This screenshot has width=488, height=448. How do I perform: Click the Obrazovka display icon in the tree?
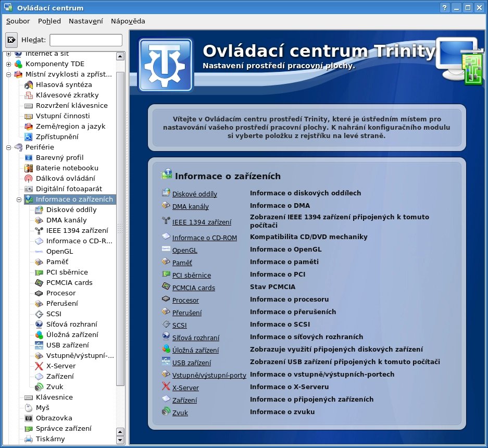pyautogui.click(x=29, y=418)
